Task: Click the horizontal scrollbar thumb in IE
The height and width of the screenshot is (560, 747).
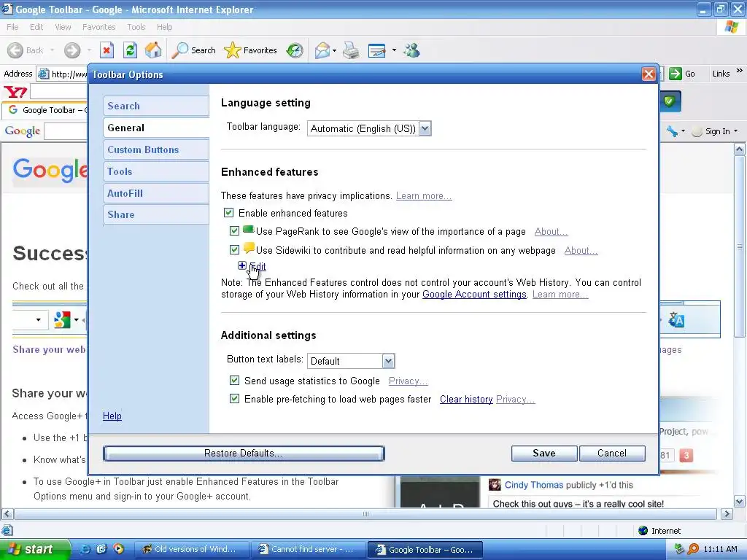Action: (365, 514)
